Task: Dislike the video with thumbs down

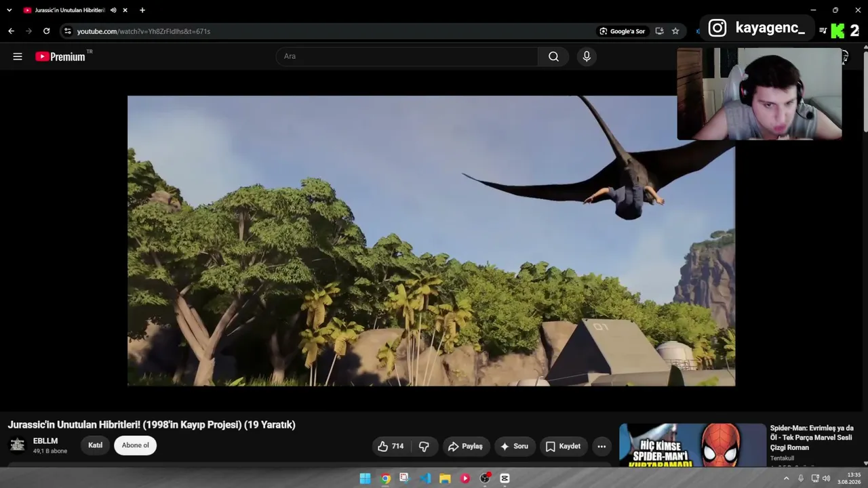Action: pos(424,446)
